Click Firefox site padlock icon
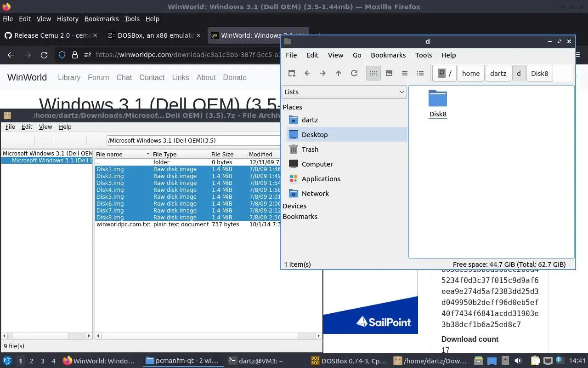 pyautogui.click(x=75, y=55)
